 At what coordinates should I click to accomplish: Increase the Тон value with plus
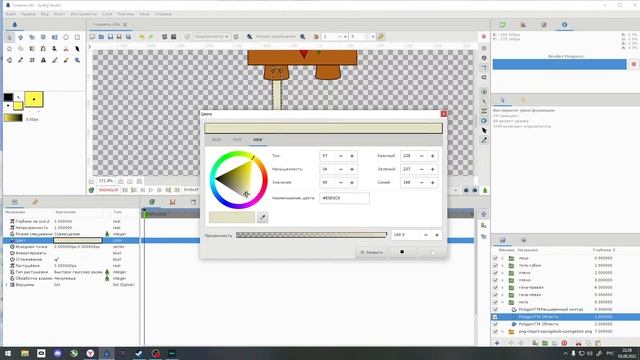352,156
